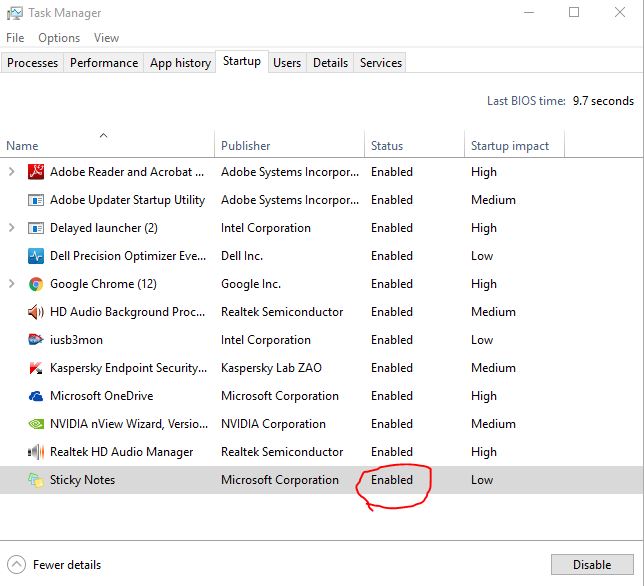Click the Google Chrome (12) name text
644x586 pixels.
(x=103, y=284)
